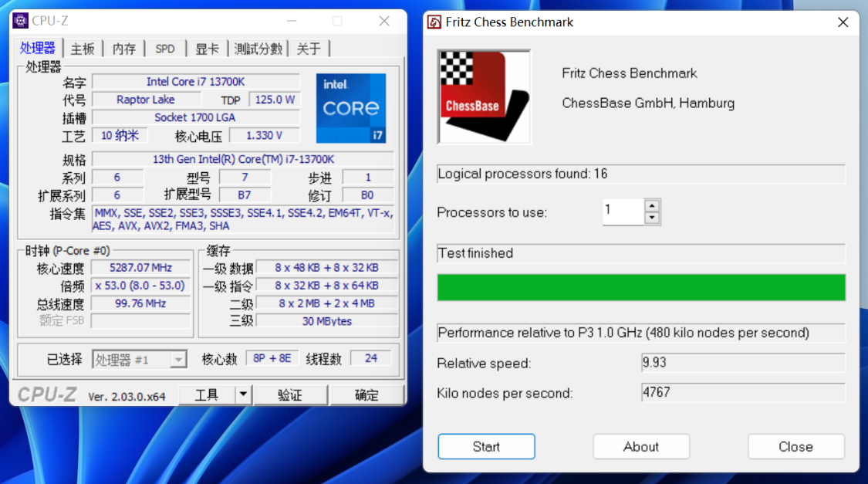Switch to the 处理器 tab in CPU-Z
Screen dimensions: 868x484
(38, 48)
